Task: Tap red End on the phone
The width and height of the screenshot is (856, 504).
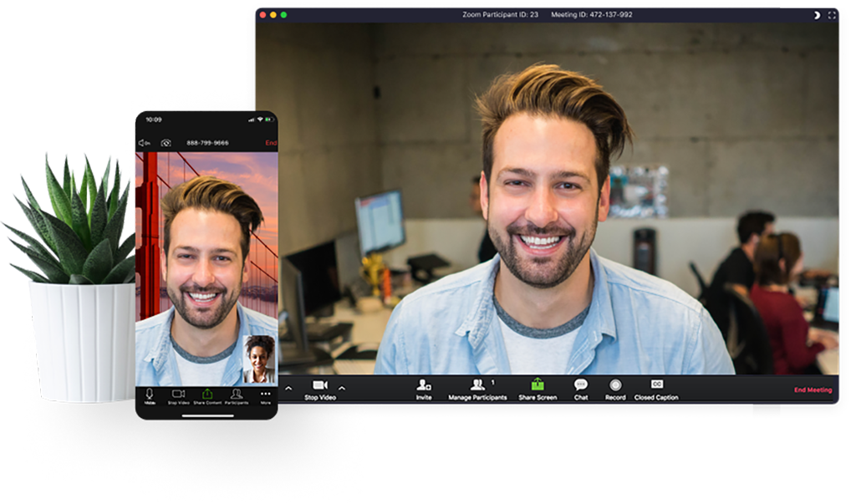Action: (x=271, y=143)
